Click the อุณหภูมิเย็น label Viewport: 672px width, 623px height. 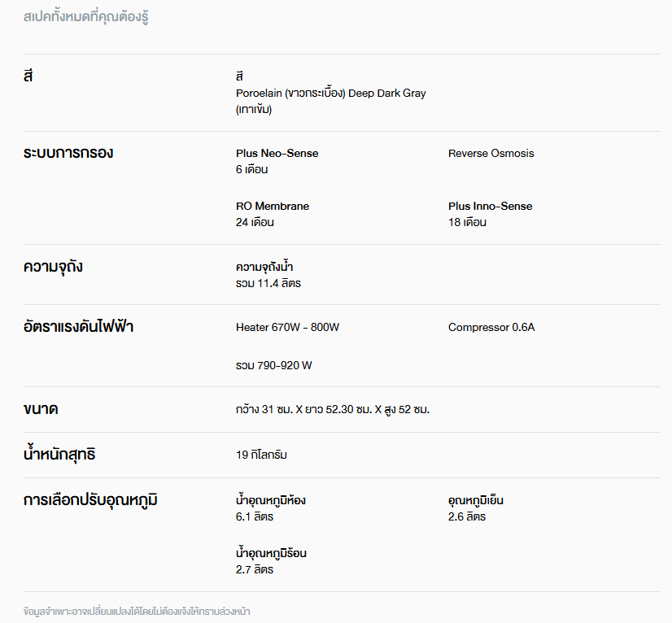pyautogui.click(x=481, y=500)
